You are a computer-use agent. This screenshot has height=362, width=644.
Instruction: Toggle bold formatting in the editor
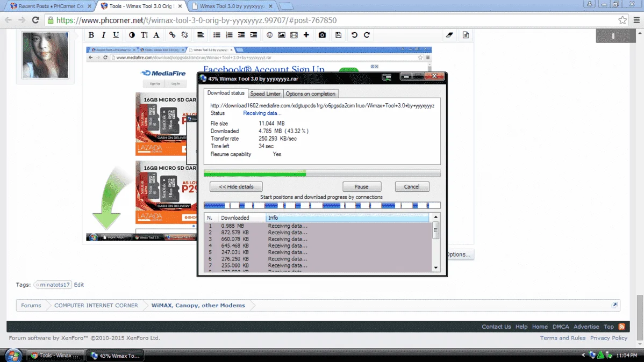point(91,35)
